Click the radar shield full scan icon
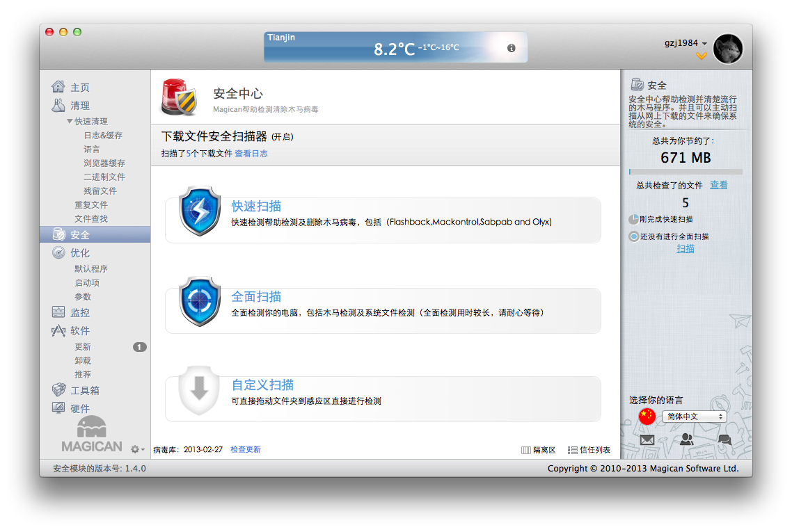This screenshot has width=792, height=532. coord(200,301)
